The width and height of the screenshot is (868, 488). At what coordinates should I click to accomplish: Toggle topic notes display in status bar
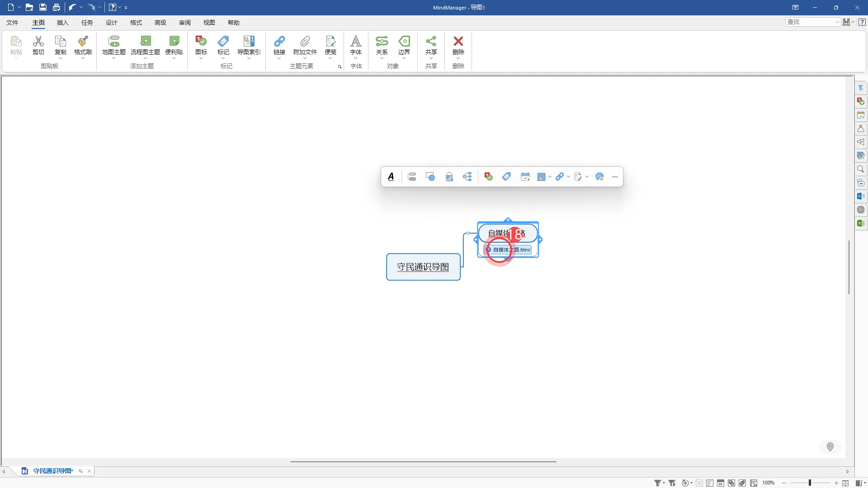point(710,483)
